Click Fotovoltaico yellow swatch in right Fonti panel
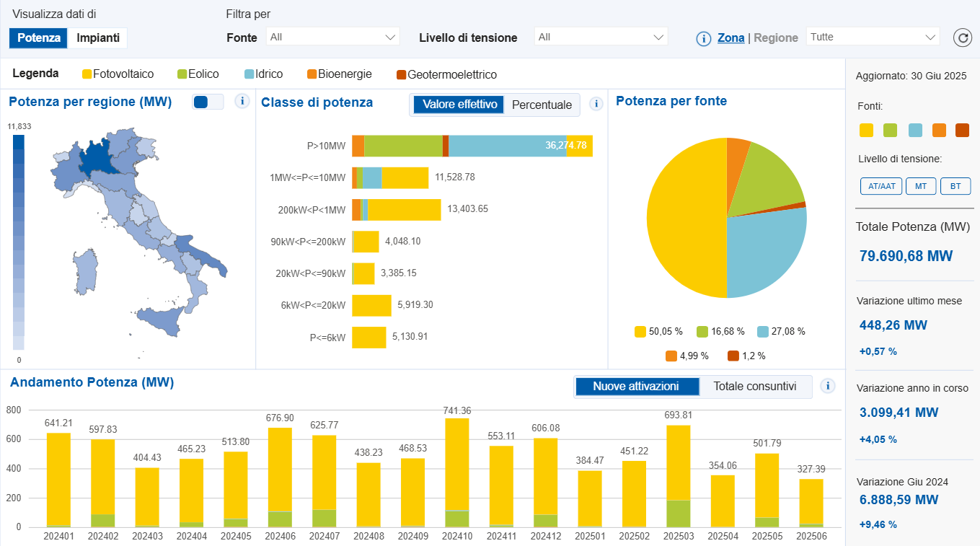The image size is (980, 546). 867,130
